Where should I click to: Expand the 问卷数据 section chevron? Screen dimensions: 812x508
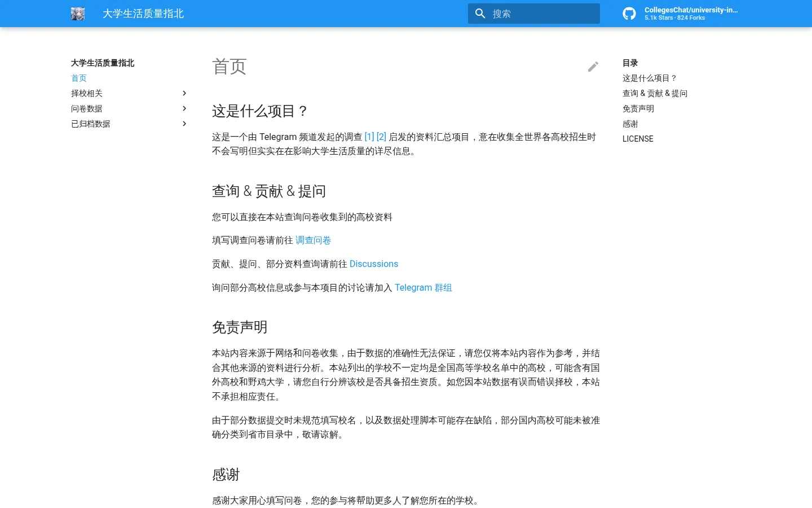pyautogui.click(x=184, y=108)
